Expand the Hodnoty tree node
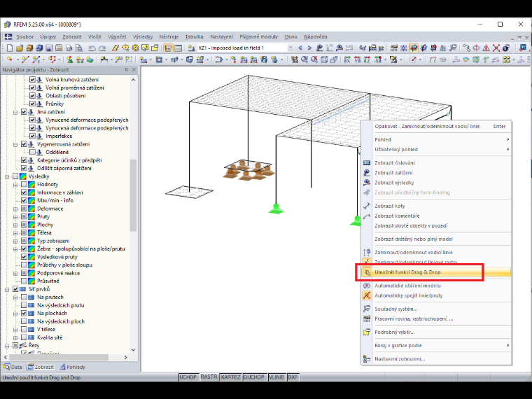532x399 pixels. [15, 185]
